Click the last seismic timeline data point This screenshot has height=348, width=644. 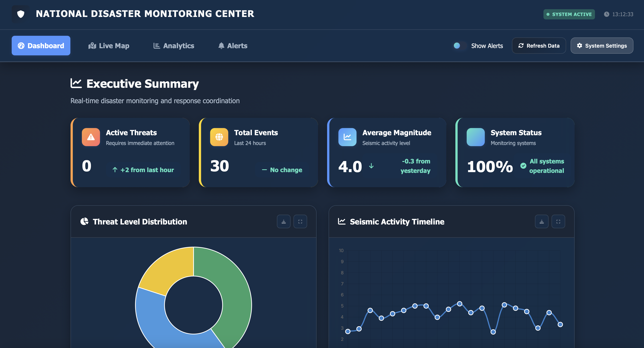coord(560,324)
